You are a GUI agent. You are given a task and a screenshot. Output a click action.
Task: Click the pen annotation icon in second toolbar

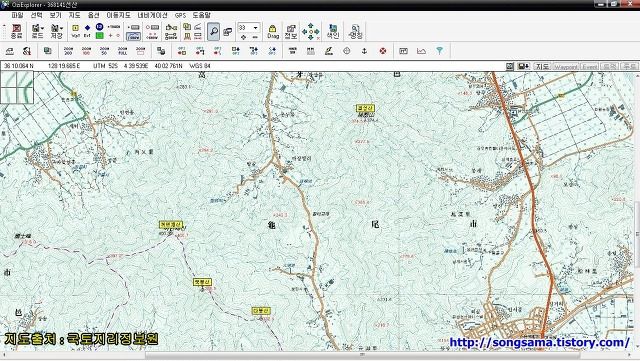329,51
